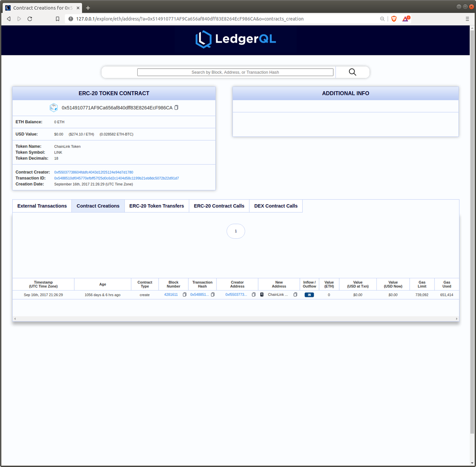
Task: Go forward in browser history
Action: (19, 19)
